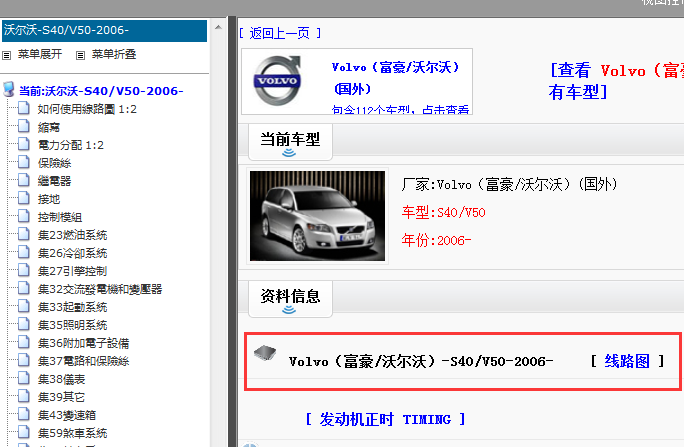684x447 pixels.
Task: Click document icon beside 縮寫
Action: click(x=24, y=126)
